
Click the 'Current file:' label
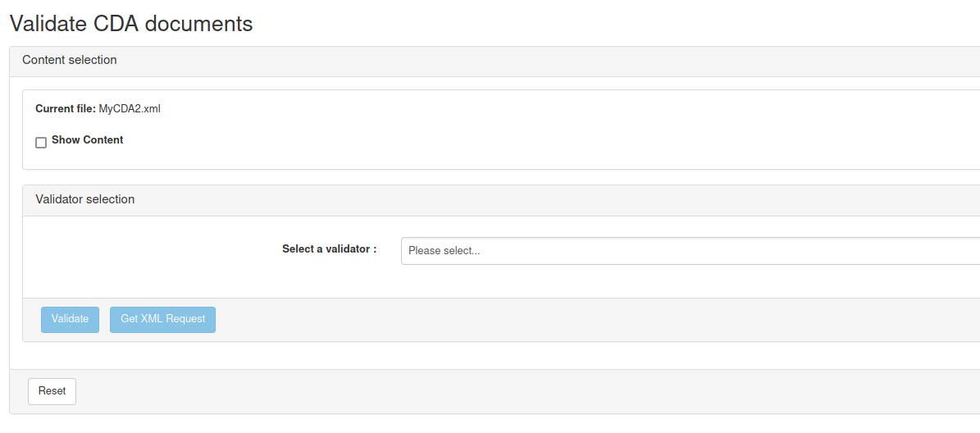point(66,109)
